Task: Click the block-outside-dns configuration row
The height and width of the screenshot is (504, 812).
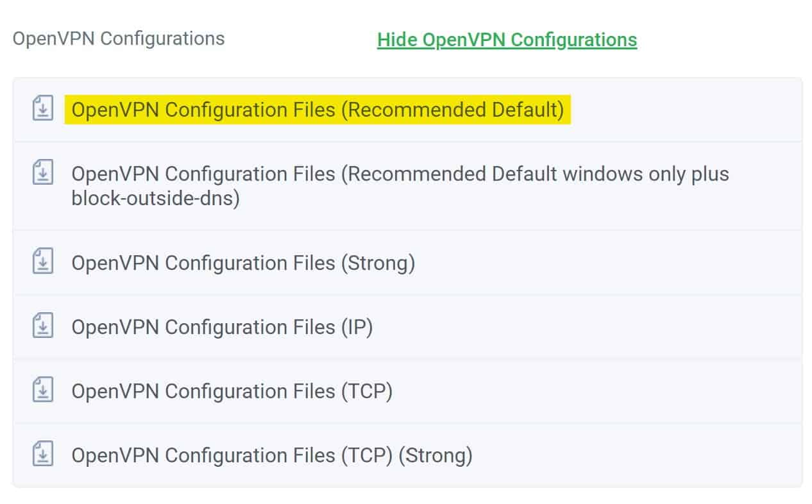Action: click(x=401, y=186)
